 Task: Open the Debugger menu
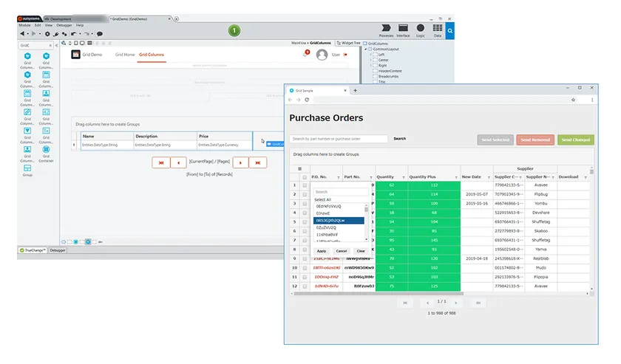pyautogui.click(x=61, y=25)
